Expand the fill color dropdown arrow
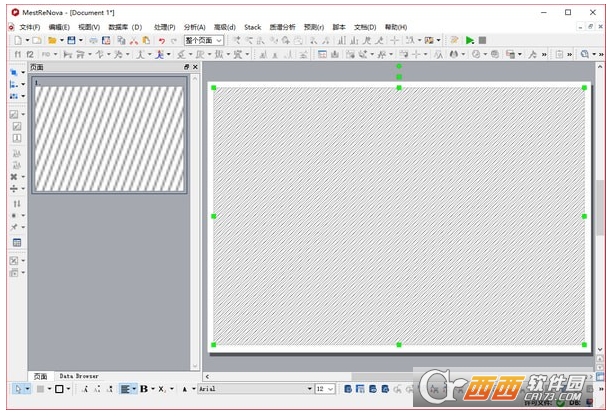Viewport: 613px width, 417px height. pyautogui.click(x=49, y=389)
